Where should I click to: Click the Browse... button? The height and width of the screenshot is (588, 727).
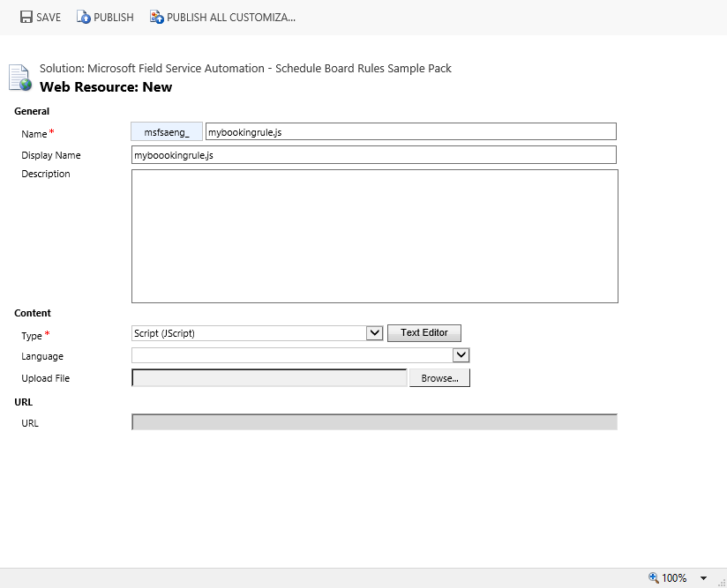click(x=439, y=378)
